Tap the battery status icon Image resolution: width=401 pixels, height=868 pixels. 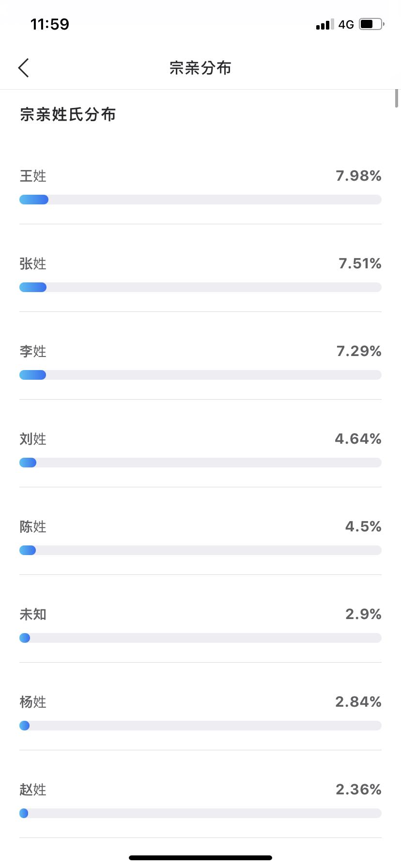tap(371, 24)
